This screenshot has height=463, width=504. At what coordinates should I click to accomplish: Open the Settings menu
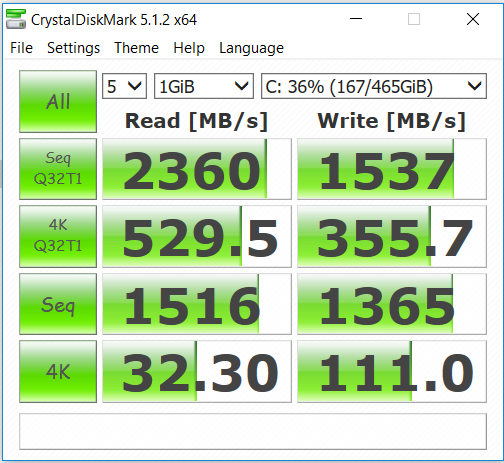coord(73,48)
